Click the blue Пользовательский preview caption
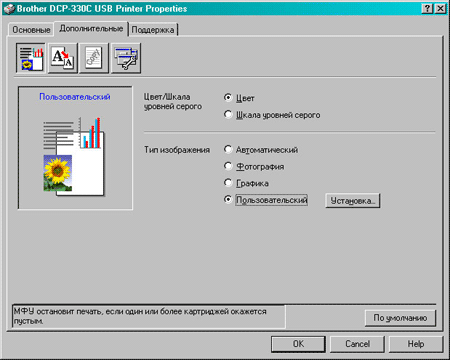This screenshot has width=450, height=360. pos(75,97)
